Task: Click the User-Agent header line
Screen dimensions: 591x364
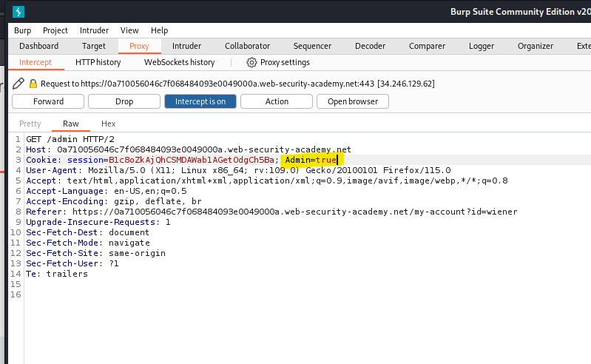Action: (x=238, y=170)
